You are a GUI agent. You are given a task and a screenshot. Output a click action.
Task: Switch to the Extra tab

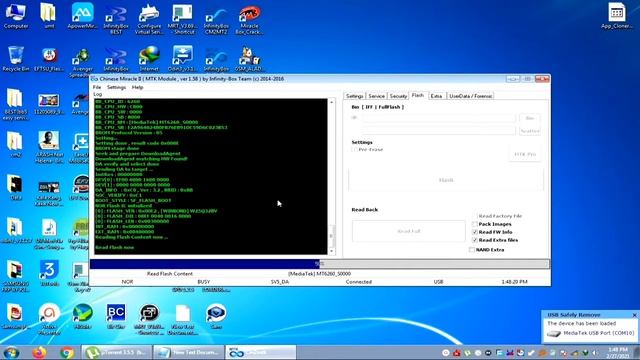click(x=436, y=96)
